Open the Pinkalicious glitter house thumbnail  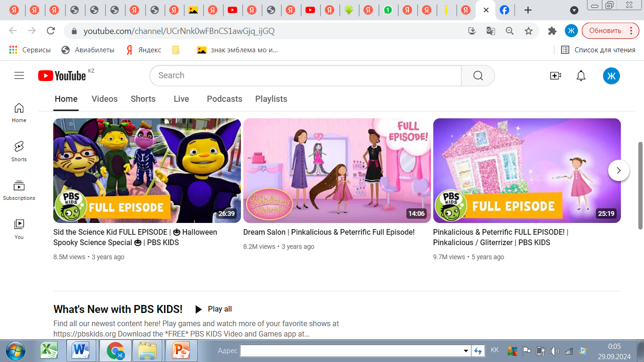[x=527, y=171]
